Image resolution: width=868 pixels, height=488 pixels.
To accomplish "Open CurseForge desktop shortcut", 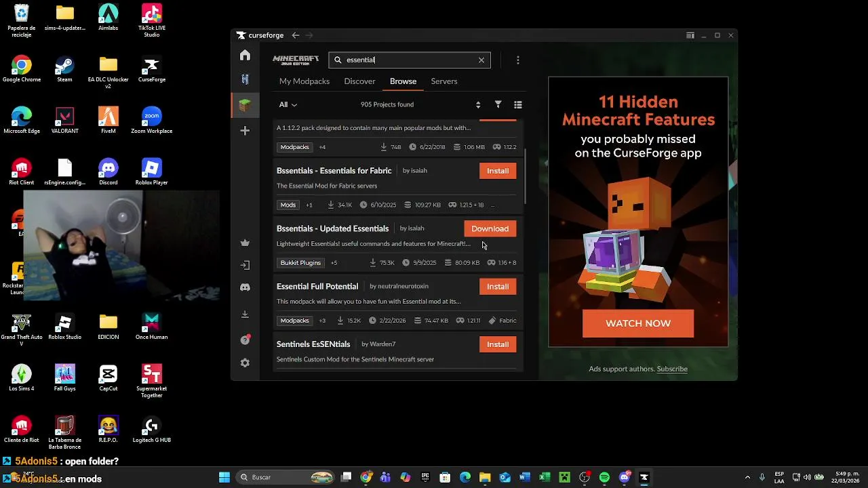I will coord(151,70).
